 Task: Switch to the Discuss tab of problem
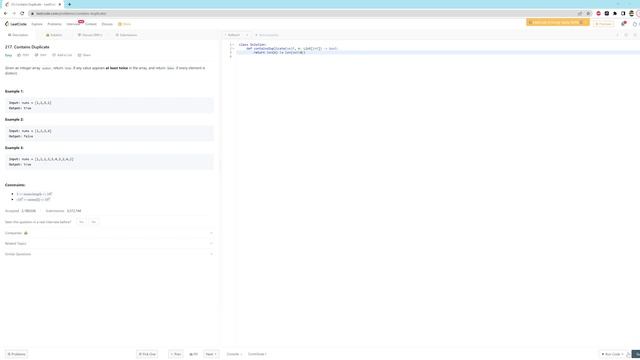pyautogui.click(x=90, y=35)
